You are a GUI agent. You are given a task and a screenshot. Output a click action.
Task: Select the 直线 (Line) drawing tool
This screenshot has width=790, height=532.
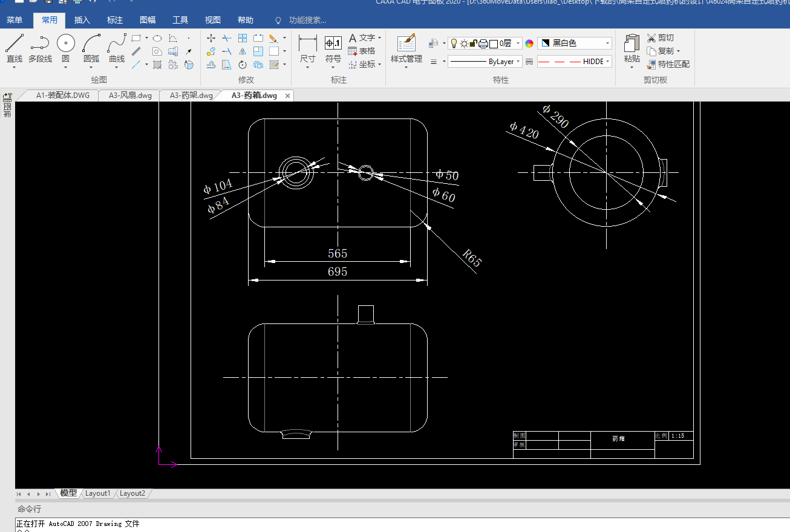click(15, 48)
